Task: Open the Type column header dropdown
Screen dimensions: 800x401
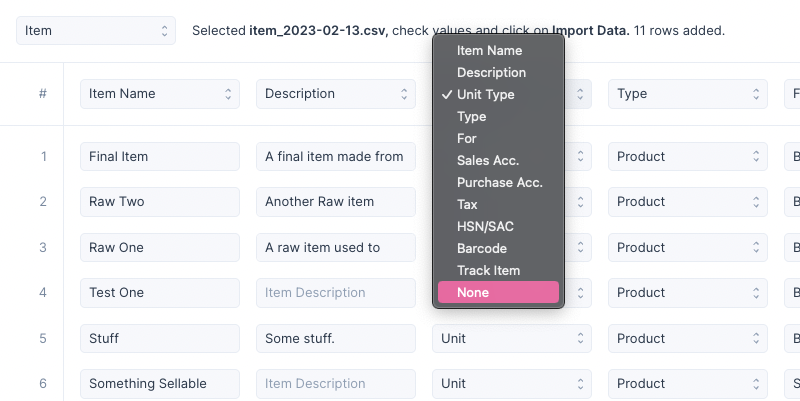Action: pos(688,94)
